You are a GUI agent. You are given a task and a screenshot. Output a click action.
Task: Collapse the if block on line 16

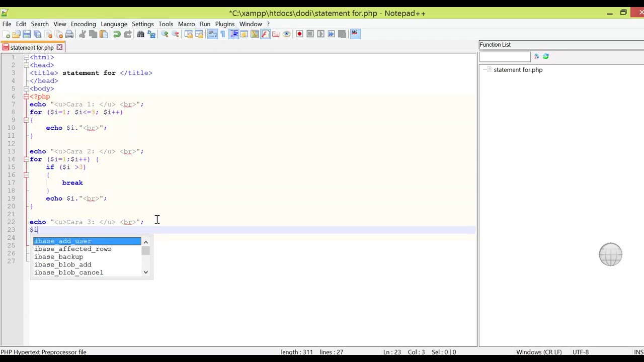pyautogui.click(x=26, y=175)
